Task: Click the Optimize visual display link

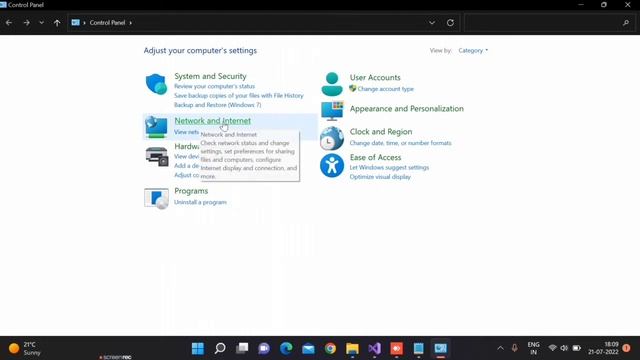Action: [380, 177]
